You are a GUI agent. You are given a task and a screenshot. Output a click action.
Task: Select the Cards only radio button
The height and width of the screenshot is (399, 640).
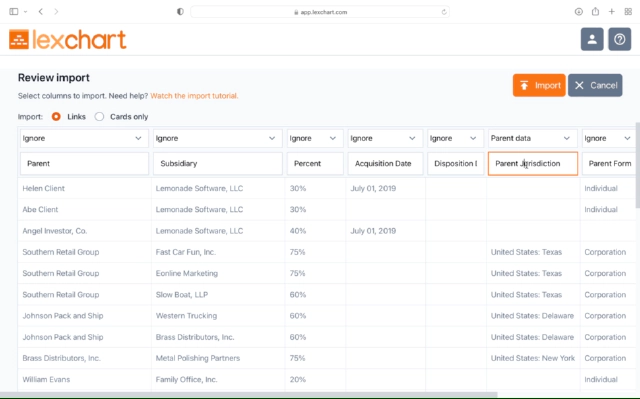tap(99, 117)
